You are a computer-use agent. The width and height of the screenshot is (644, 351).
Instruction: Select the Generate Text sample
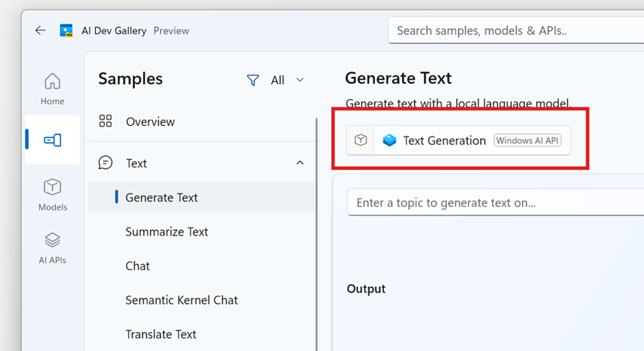[x=162, y=197]
